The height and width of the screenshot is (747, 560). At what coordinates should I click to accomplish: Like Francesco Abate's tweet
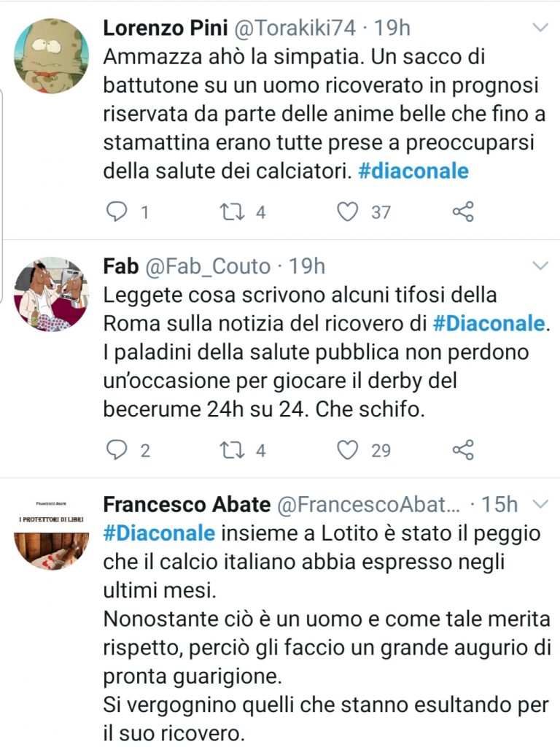pyautogui.click(x=349, y=744)
